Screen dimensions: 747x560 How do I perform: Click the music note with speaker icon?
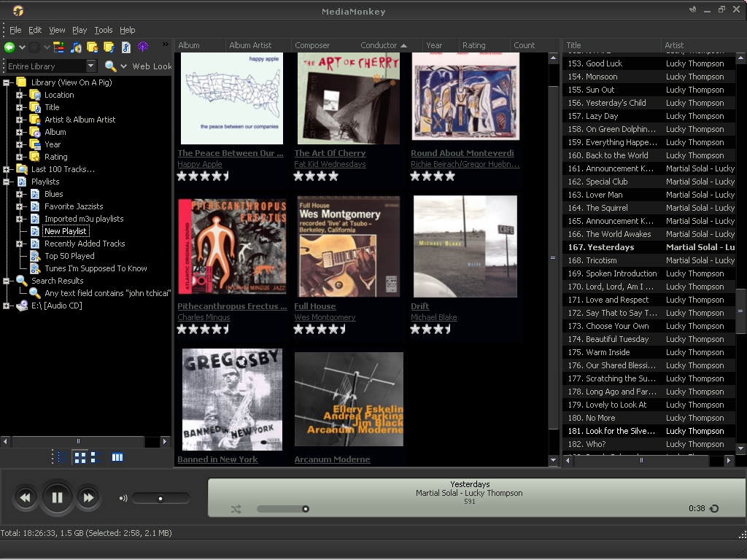[76, 47]
